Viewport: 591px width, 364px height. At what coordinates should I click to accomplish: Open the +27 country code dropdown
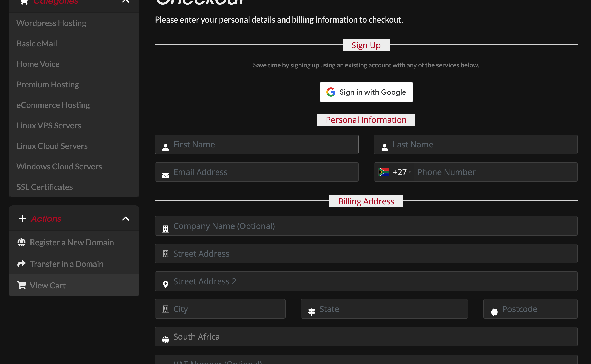(x=402, y=172)
